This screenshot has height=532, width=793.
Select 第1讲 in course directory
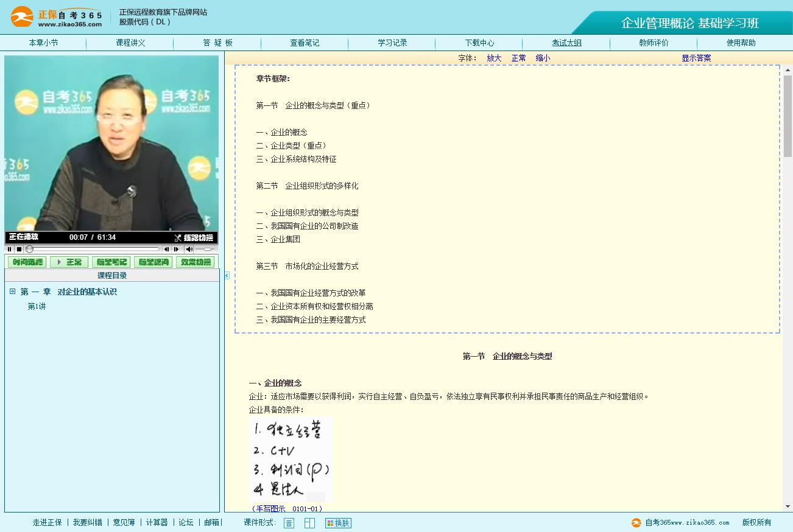tap(37, 306)
